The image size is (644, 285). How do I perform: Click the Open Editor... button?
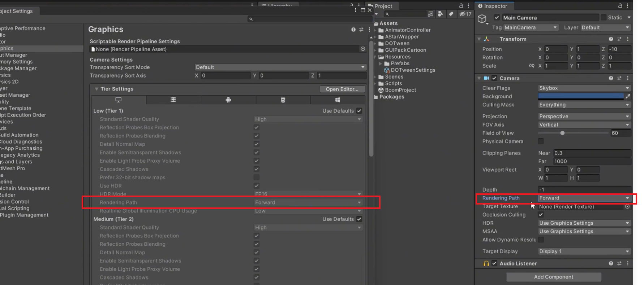342,89
